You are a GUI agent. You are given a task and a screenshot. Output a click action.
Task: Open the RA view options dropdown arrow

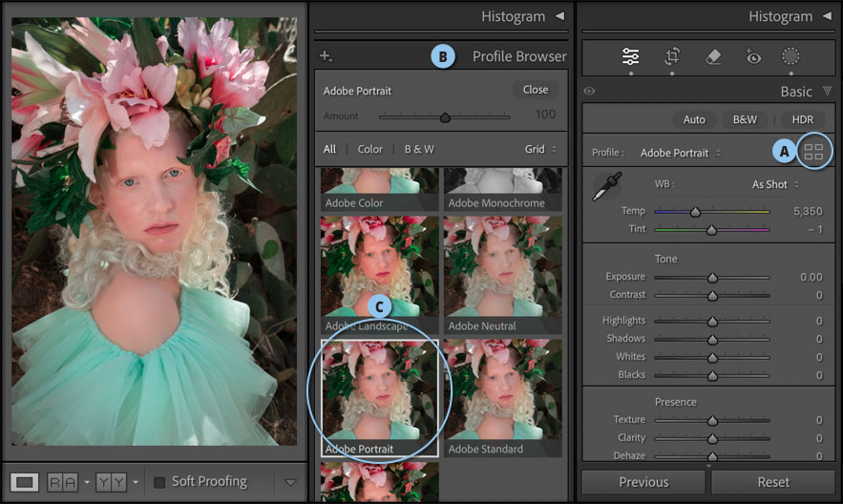[x=87, y=482]
